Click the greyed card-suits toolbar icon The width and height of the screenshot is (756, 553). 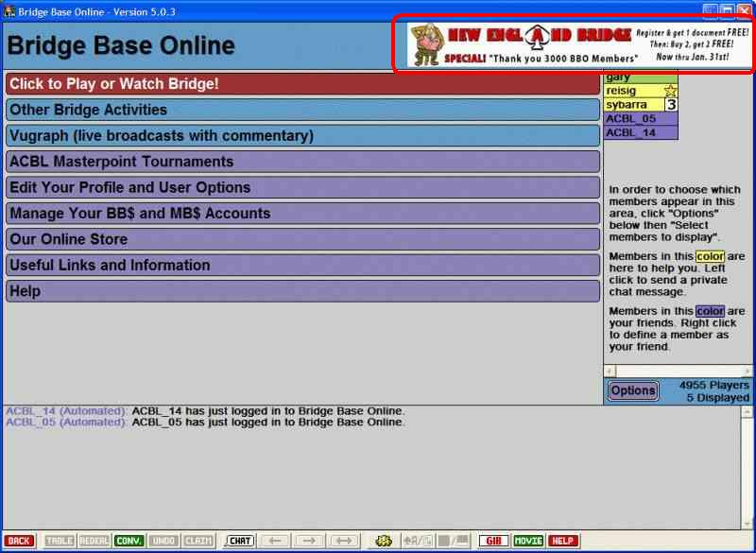pyautogui.click(x=418, y=541)
